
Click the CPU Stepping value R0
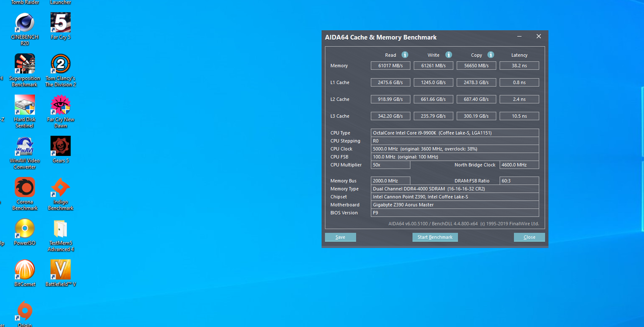tap(455, 141)
